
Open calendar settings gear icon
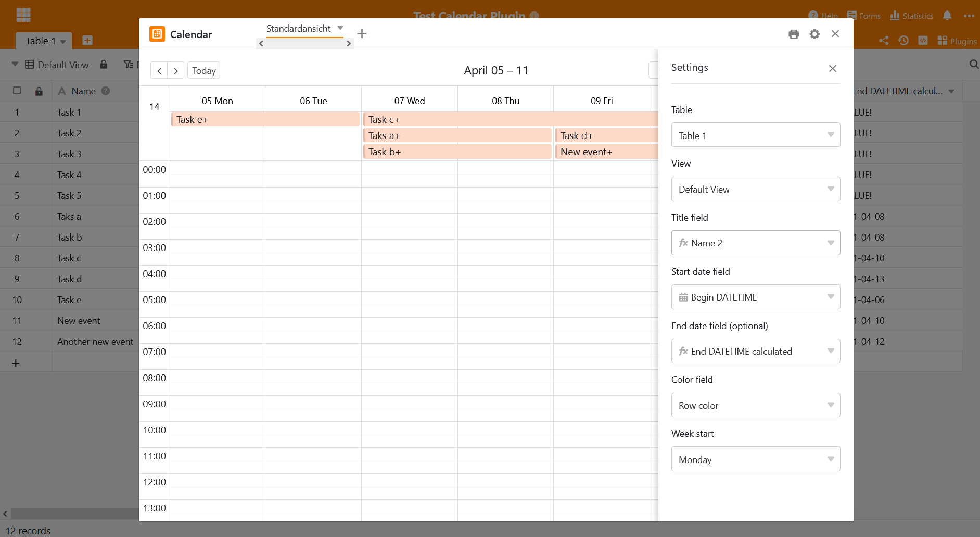pyautogui.click(x=814, y=34)
